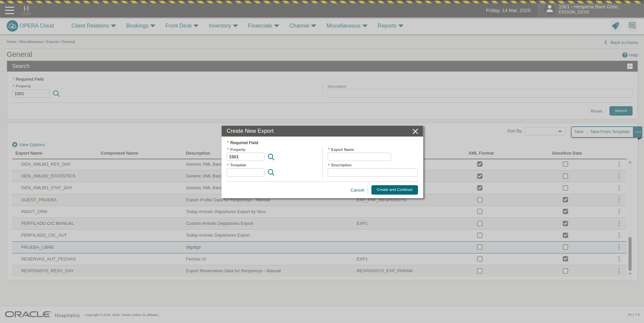This screenshot has height=323, width=644.
Task: Click the Property search magnifier in dialog
Action: (271, 157)
